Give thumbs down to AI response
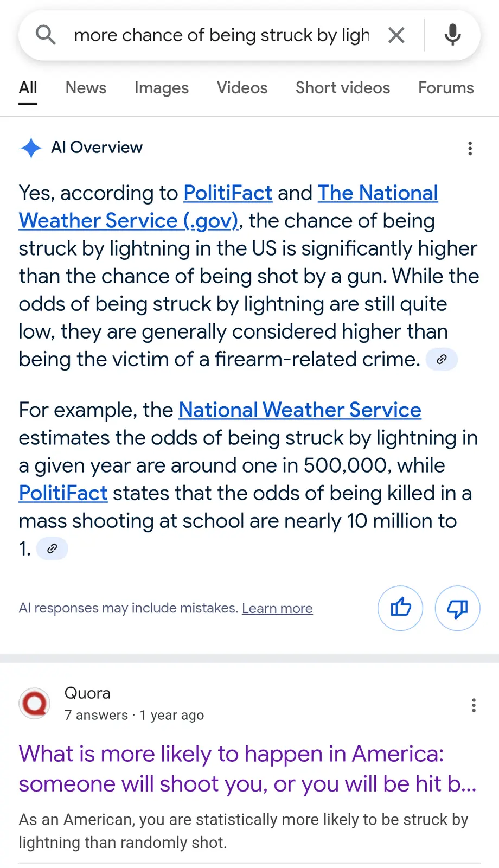 click(457, 608)
